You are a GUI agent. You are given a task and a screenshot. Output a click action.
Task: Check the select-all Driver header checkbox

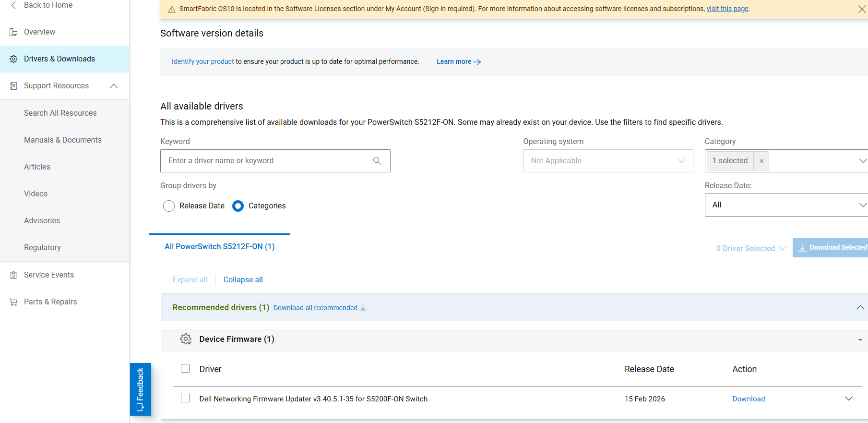point(185,368)
